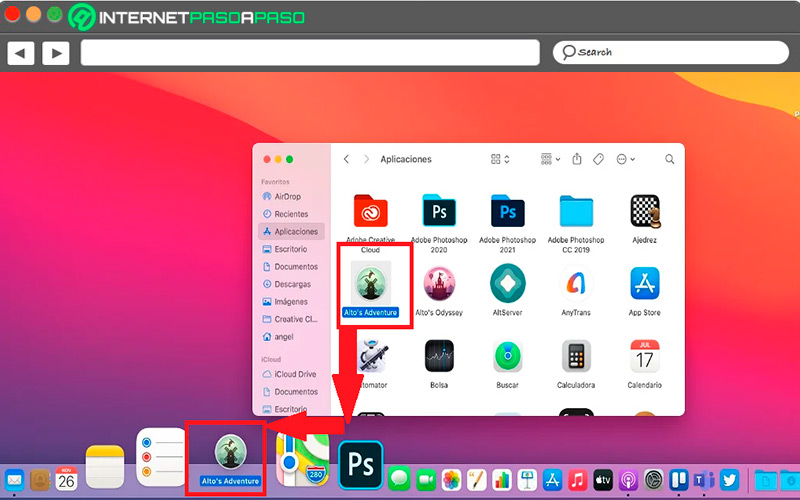Select Creative Cl... in the sidebar
Screen dimensions: 800x500
tap(291, 319)
